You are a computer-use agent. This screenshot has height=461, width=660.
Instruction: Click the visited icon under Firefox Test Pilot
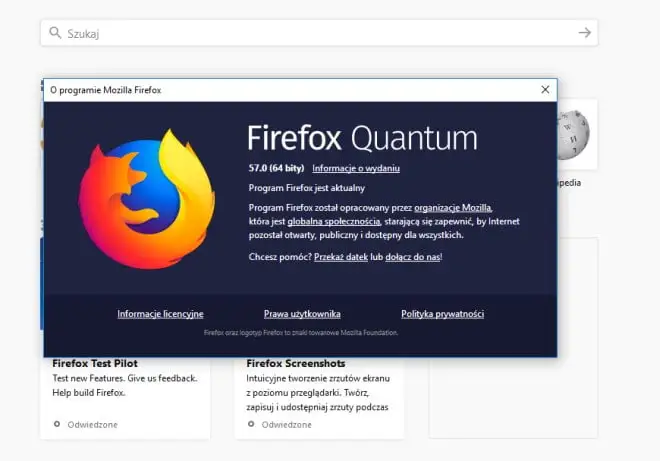pyautogui.click(x=57, y=424)
